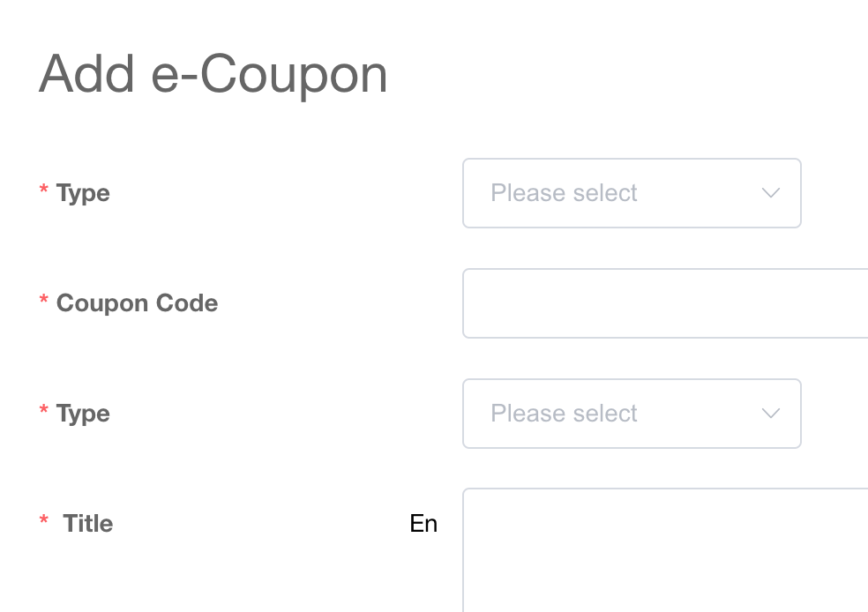
Task: Click the word Coupon in the Coupon Code label
Action: coord(102,303)
